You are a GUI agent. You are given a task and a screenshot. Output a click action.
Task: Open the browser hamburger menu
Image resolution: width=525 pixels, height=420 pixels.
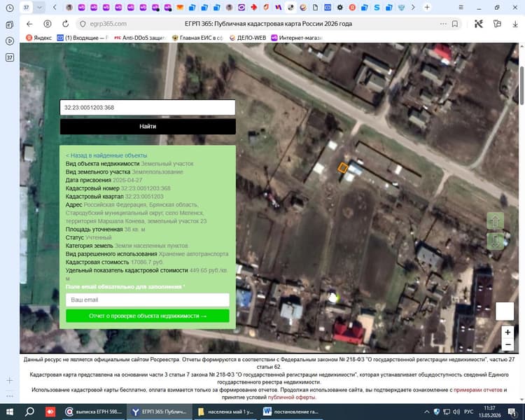pos(461,8)
